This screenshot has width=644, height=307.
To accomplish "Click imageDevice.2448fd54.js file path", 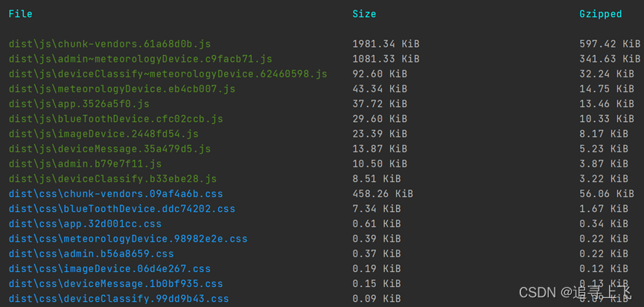I will pyautogui.click(x=103, y=134).
